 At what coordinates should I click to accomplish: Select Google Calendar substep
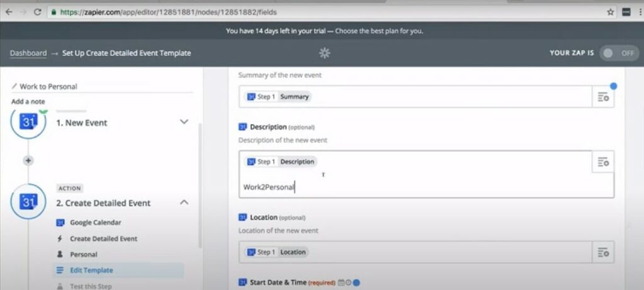click(x=96, y=222)
